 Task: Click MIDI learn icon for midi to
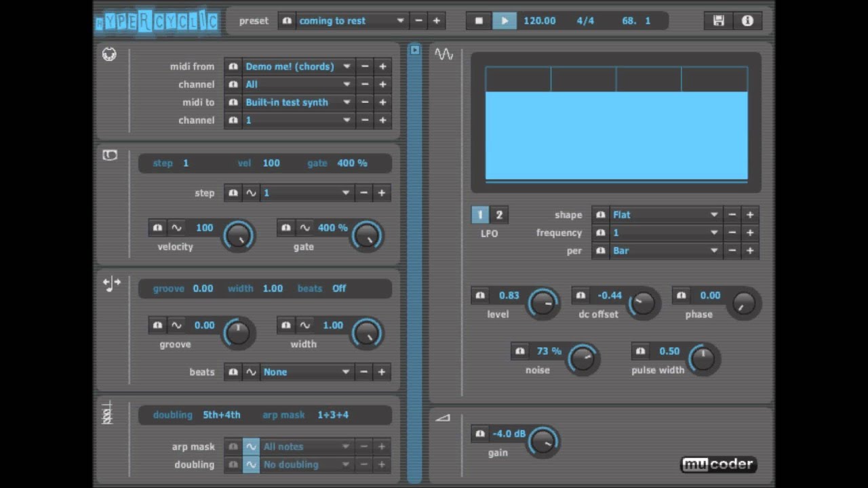[233, 102]
